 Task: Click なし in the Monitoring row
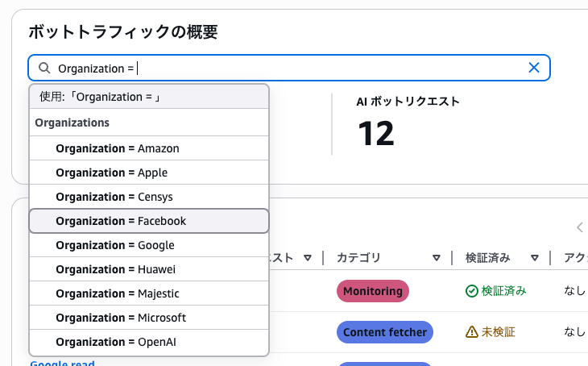tap(574, 290)
